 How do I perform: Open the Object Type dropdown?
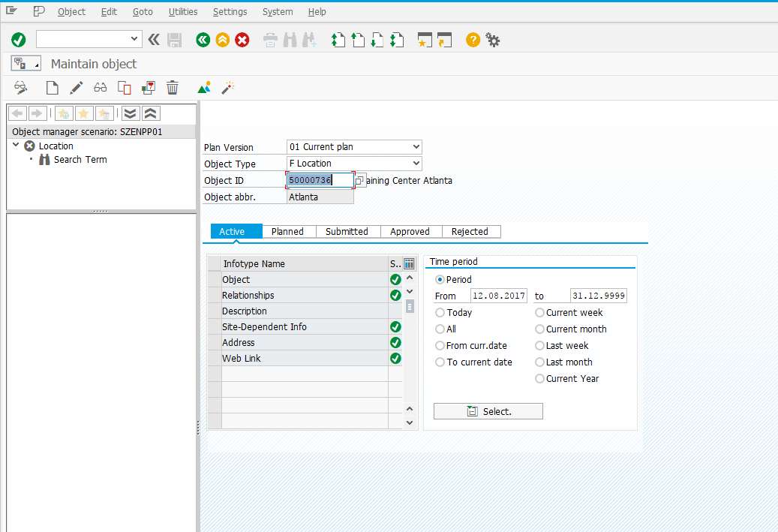(416, 164)
